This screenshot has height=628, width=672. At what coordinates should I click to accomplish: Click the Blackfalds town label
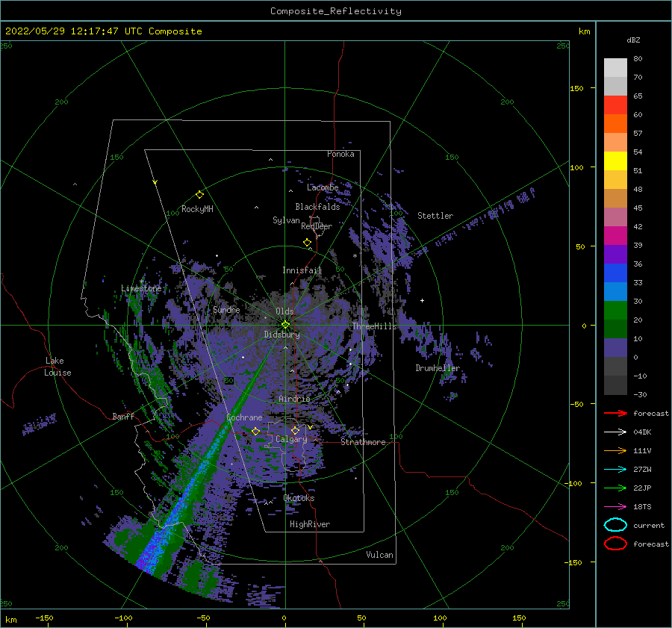(x=317, y=207)
